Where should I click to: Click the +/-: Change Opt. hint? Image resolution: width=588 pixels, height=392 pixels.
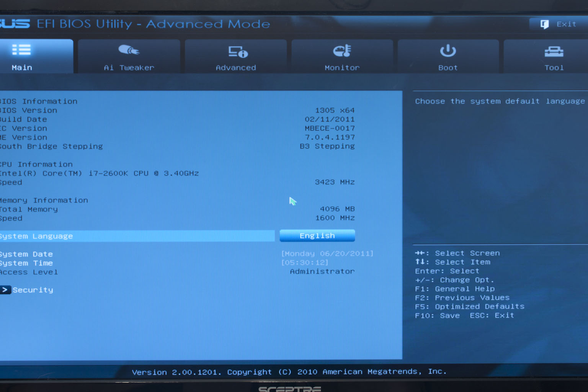point(455,280)
